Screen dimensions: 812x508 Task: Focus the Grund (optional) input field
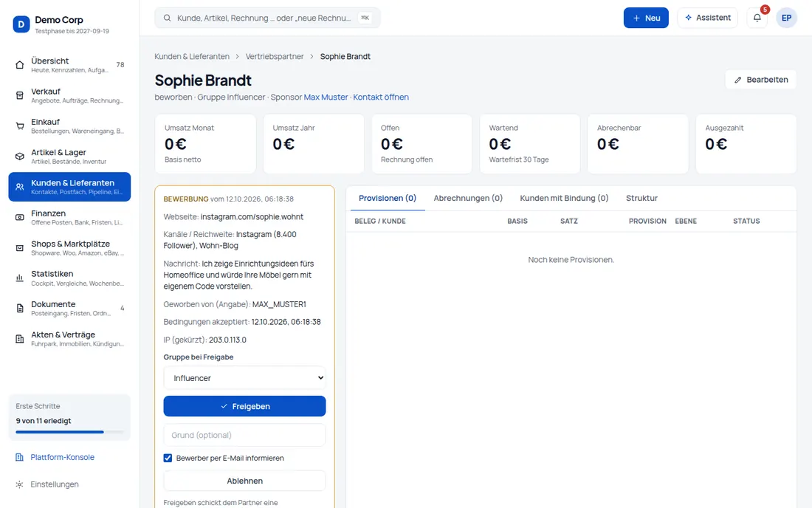244,436
